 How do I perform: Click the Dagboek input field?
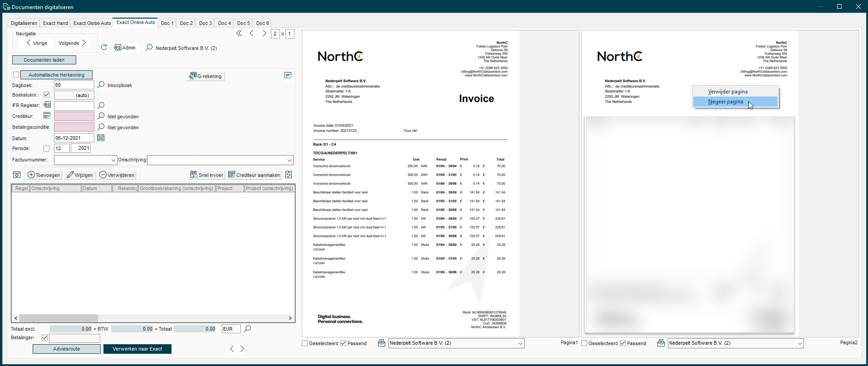[74, 85]
